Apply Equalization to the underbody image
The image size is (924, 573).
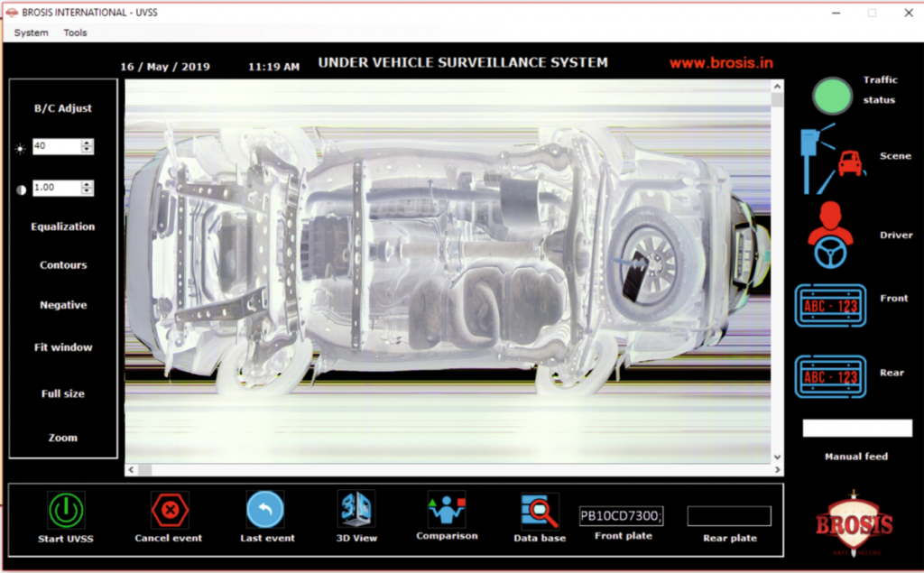(61, 226)
